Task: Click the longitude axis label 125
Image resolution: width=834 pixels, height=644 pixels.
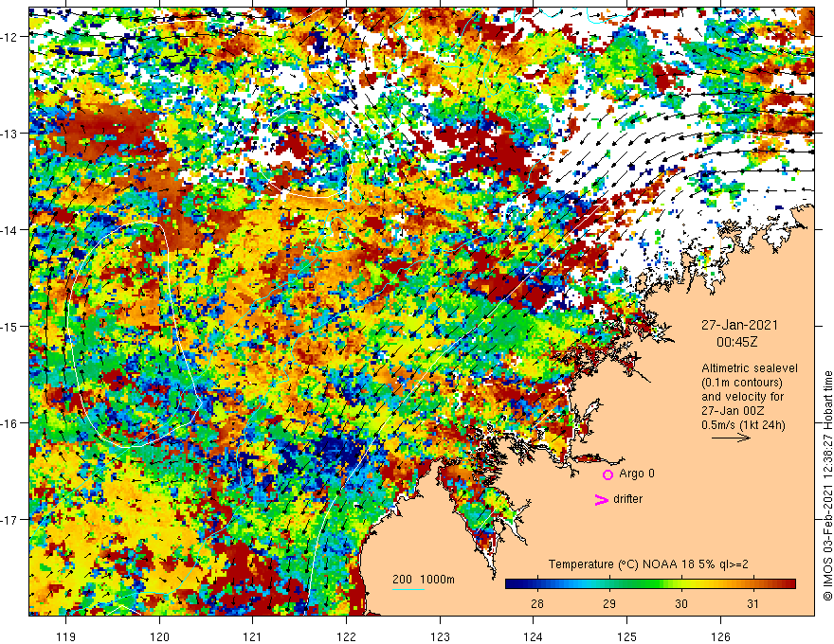Action: (627, 636)
